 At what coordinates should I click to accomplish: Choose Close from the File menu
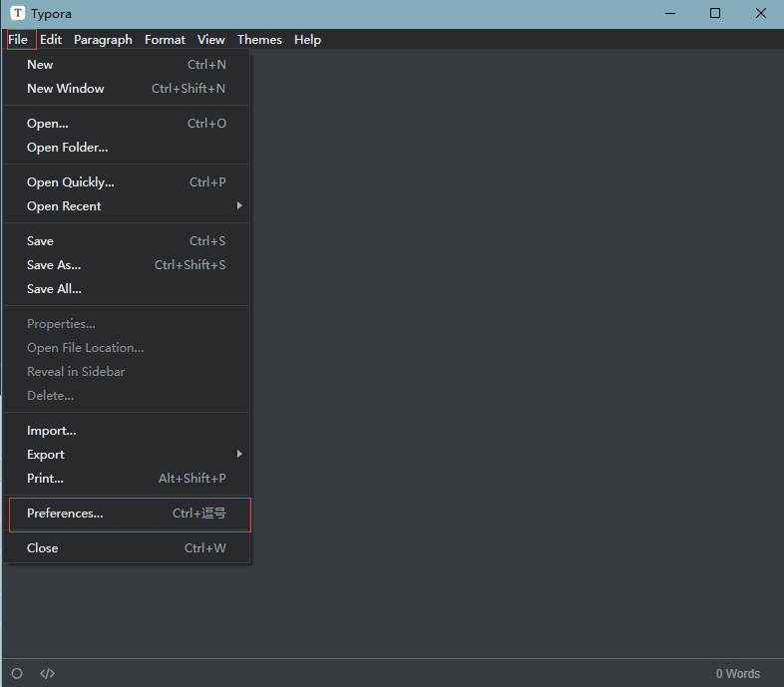coord(127,548)
